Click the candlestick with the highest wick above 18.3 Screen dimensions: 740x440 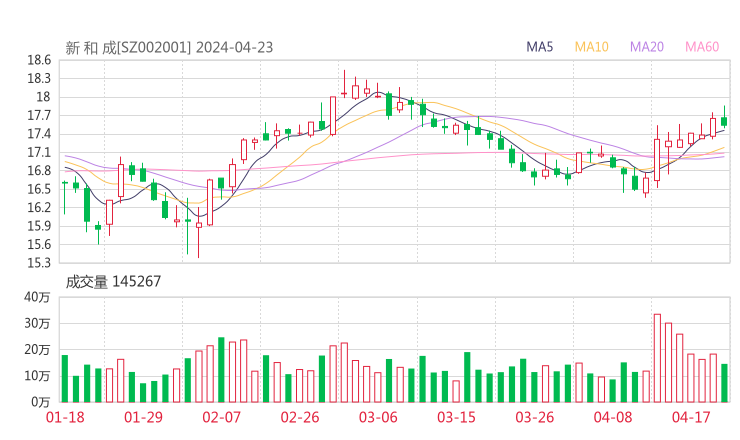(344, 84)
